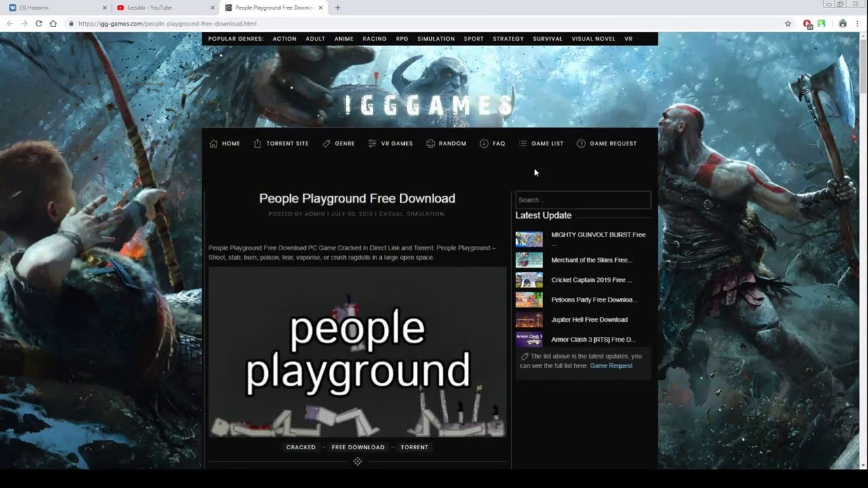Open the green extension icon
Screen dimensions: 868x488
[x=821, y=23]
